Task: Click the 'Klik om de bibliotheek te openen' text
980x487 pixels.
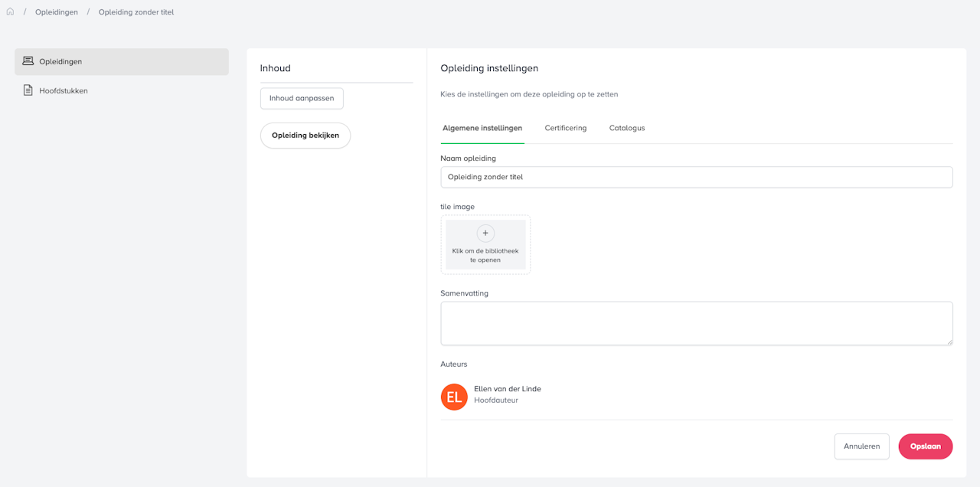Action: click(x=485, y=255)
